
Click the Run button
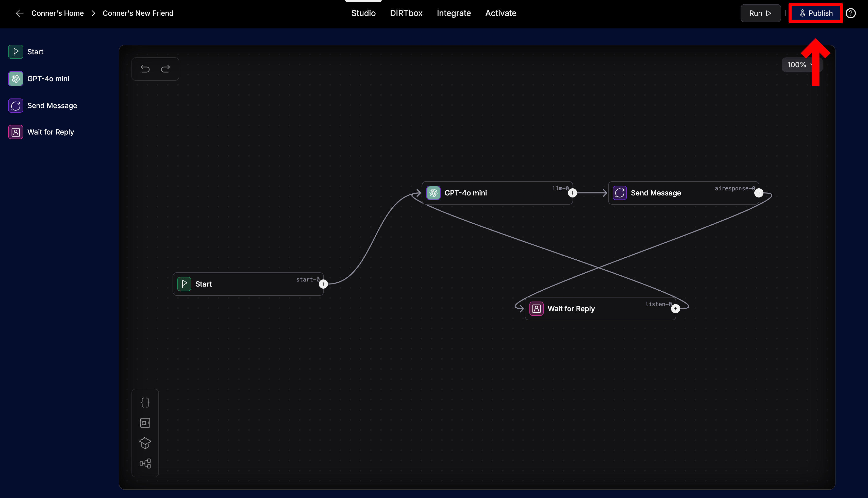760,13
